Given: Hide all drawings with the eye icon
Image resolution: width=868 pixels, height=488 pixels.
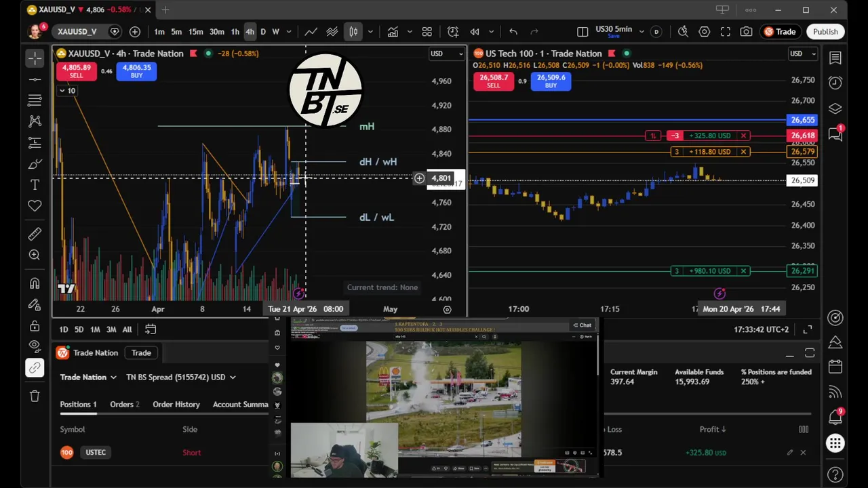Looking at the screenshot, I should (x=35, y=346).
